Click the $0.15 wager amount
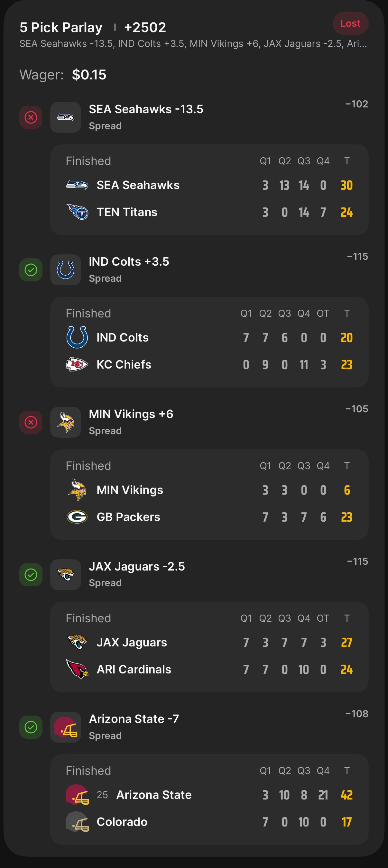Screen dimensions: 388x868 coord(89,75)
